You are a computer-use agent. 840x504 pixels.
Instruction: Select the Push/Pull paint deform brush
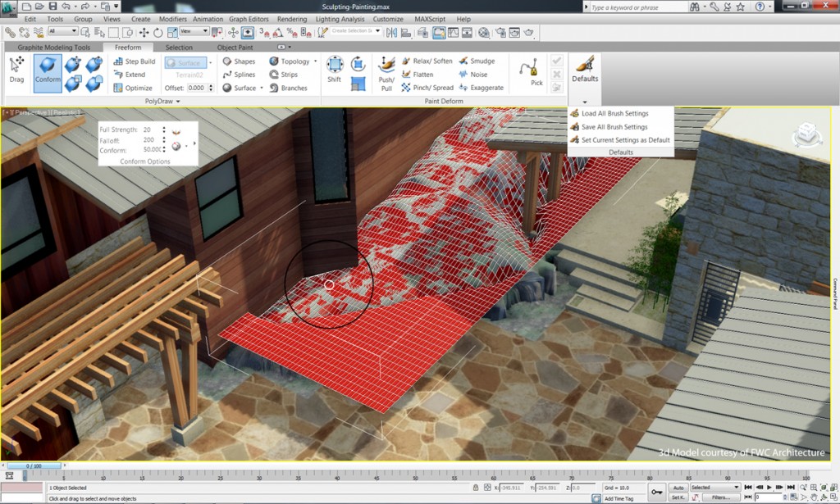click(386, 72)
